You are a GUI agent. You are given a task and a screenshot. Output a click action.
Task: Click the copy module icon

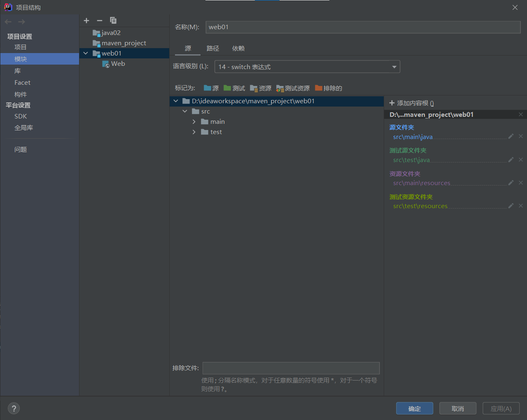[113, 21]
